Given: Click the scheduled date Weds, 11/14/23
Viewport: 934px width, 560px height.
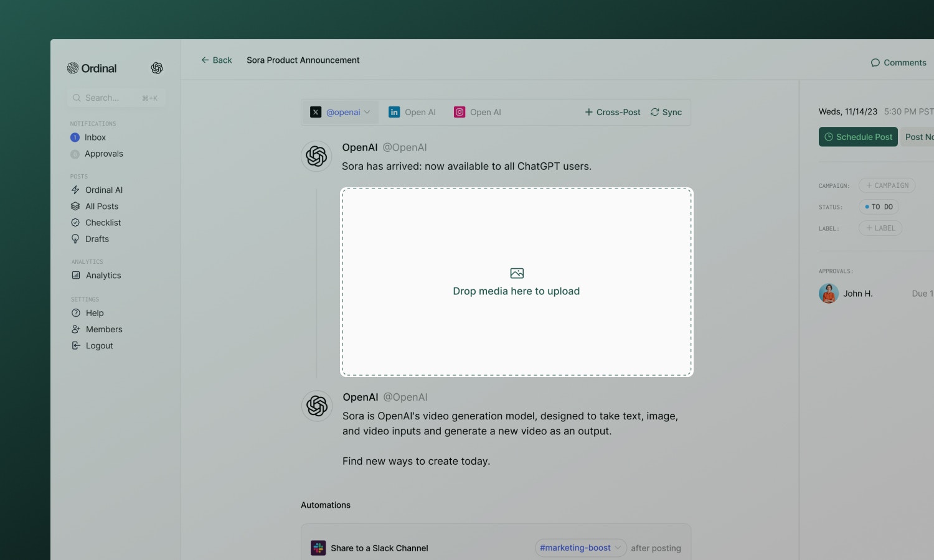Looking at the screenshot, I should (x=848, y=111).
